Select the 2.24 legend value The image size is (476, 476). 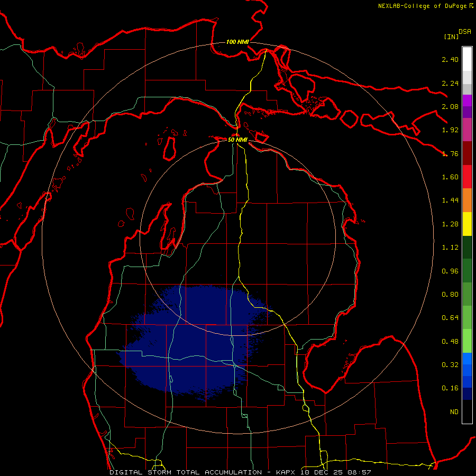click(450, 83)
